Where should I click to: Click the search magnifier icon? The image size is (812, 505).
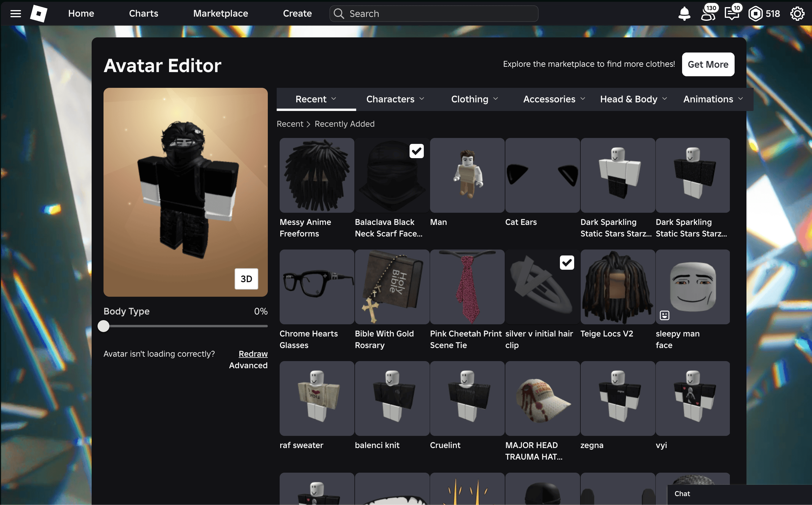click(x=339, y=14)
